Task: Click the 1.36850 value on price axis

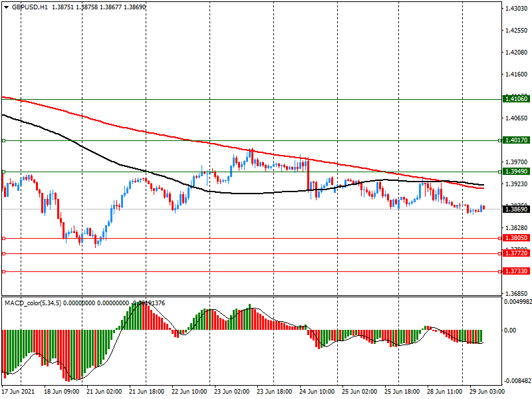Action: (517, 293)
